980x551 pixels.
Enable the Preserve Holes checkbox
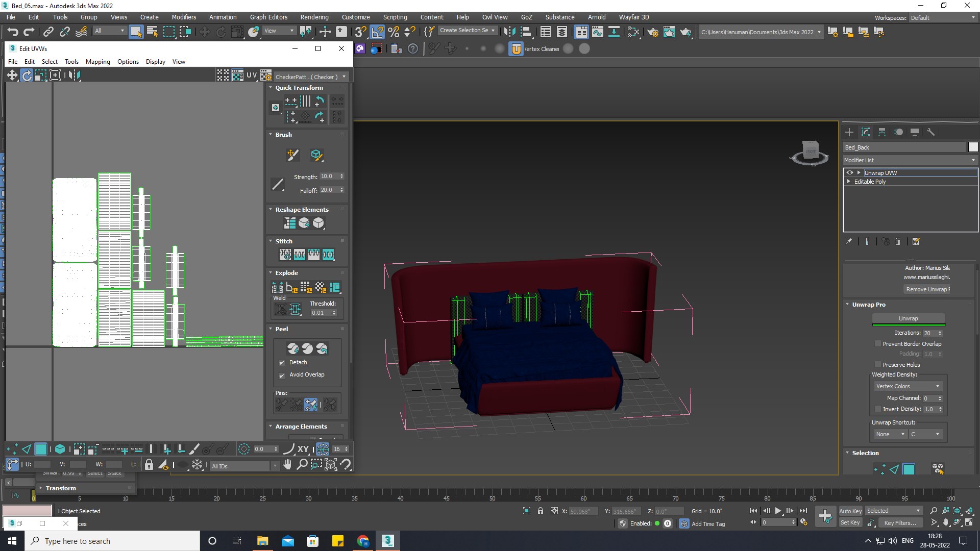point(878,365)
